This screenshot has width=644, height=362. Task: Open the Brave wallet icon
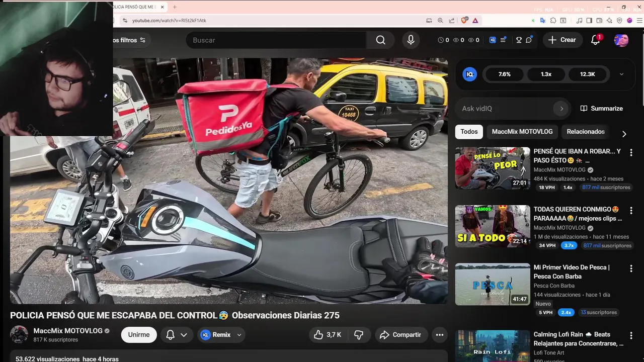[x=599, y=21]
